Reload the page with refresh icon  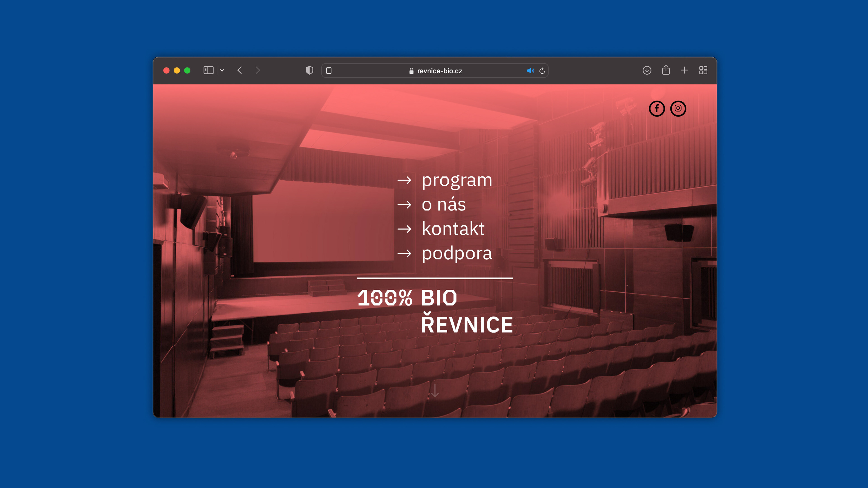[542, 71]
